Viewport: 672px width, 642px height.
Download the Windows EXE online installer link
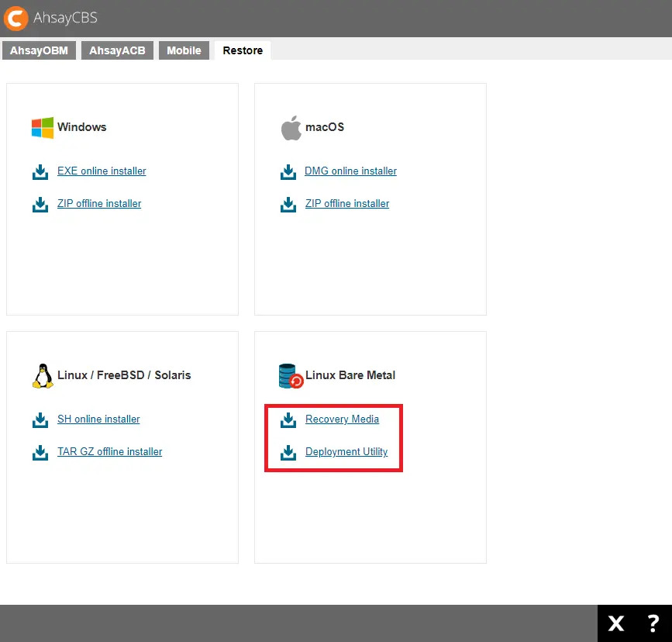102,171
